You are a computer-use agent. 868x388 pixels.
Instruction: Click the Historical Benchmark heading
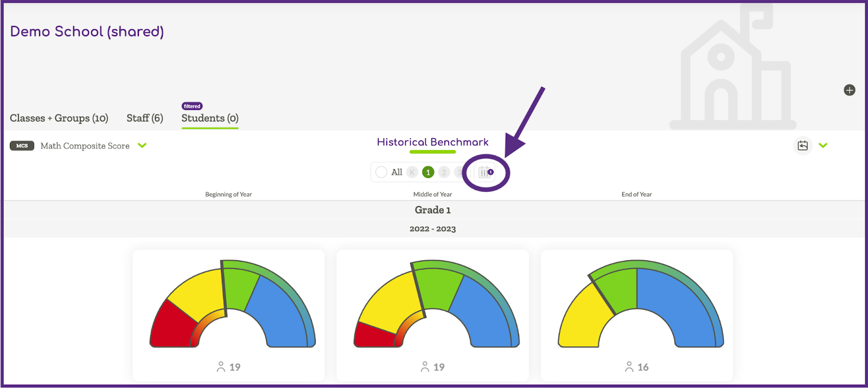pos(432,142)
